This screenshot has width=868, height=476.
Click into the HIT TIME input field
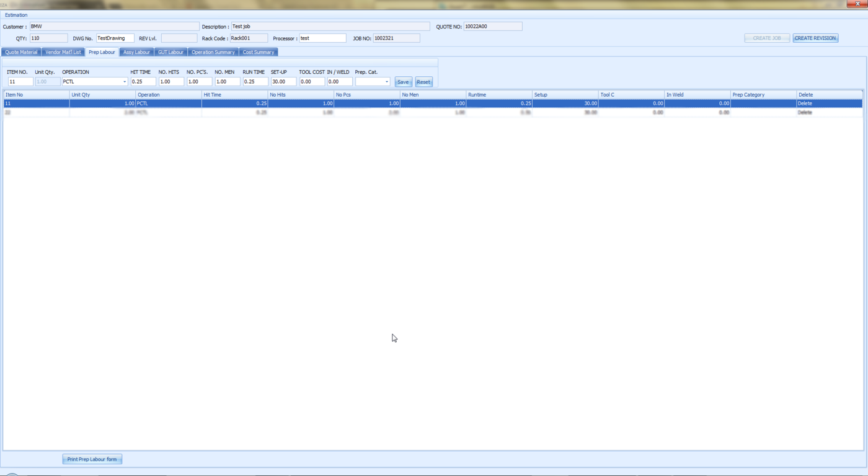point(143,82)
